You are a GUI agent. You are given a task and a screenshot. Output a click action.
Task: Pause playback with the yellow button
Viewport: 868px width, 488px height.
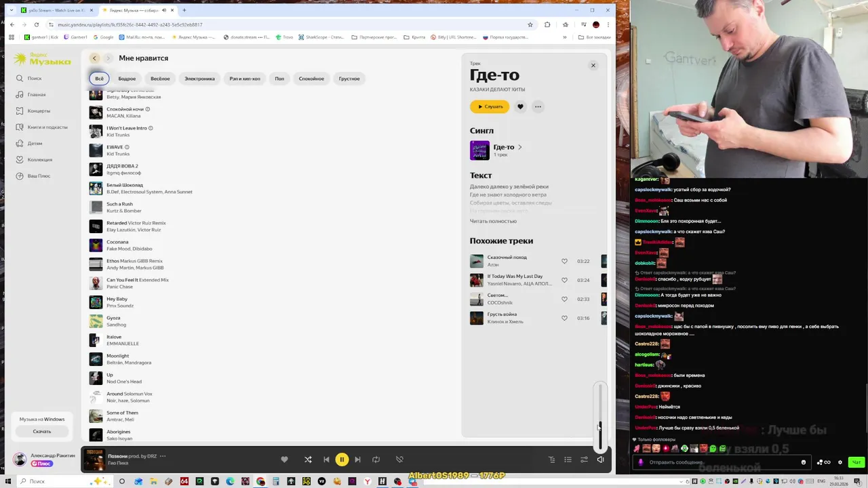[x=342, y=460]
